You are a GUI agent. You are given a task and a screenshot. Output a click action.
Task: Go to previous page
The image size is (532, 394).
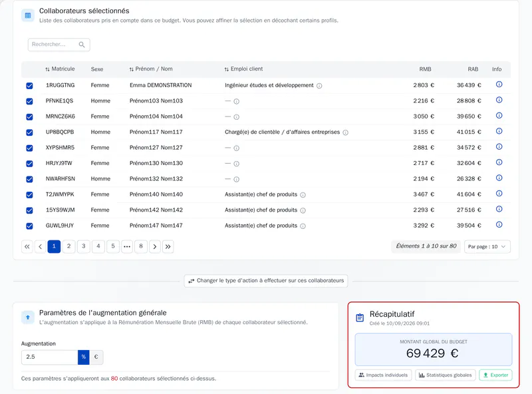click(x=40, y=247)
